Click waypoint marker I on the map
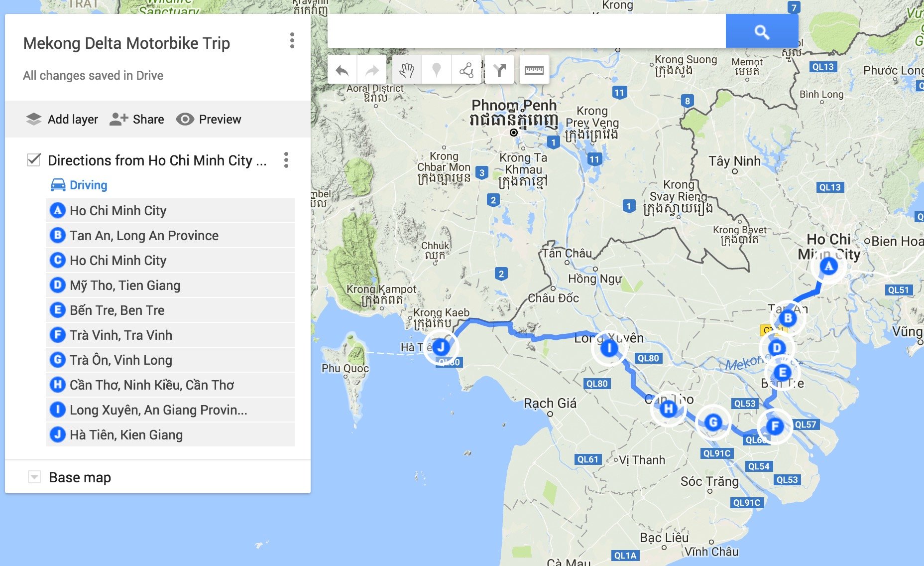The image size is (924, 566). pos(608,348)
